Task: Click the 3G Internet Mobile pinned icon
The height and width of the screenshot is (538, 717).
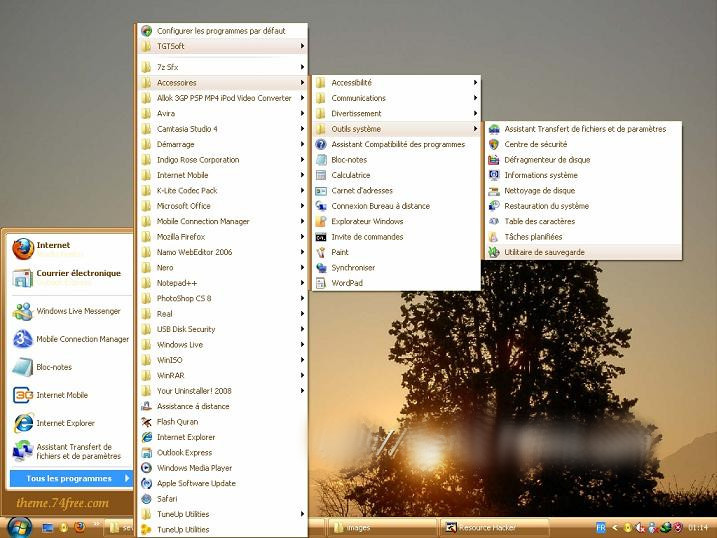Action: coord(23,395)
